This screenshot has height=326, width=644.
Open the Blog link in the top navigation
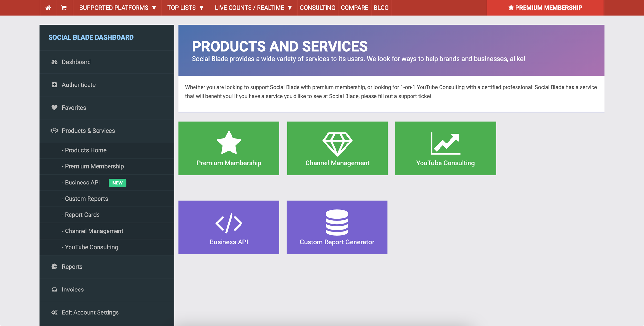(381, 8)
